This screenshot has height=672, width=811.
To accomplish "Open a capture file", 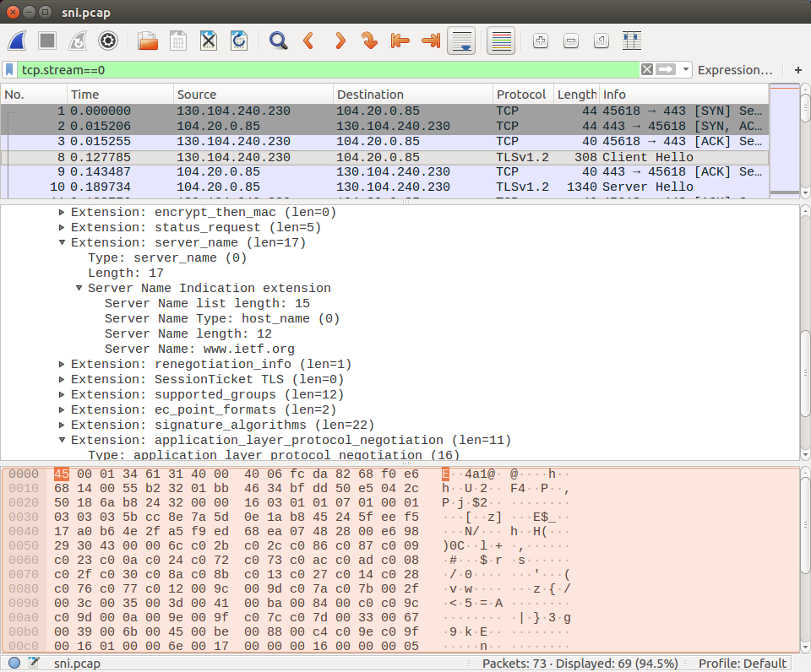I will coord(148,41).
